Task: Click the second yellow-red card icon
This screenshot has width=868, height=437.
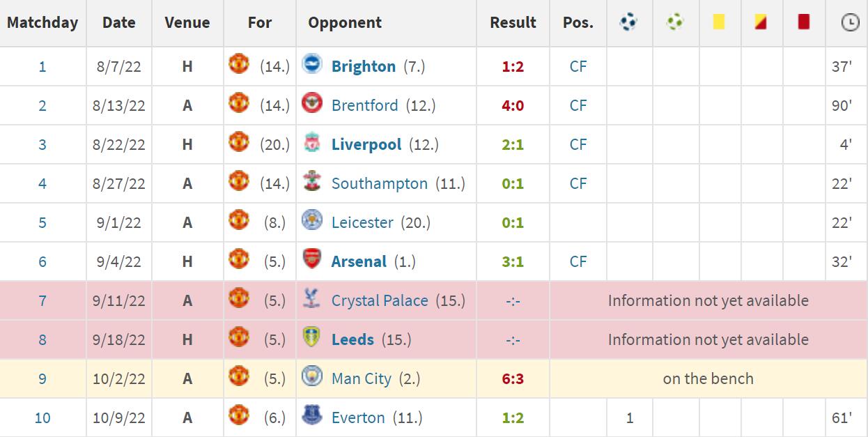Action: pos(761,22)
